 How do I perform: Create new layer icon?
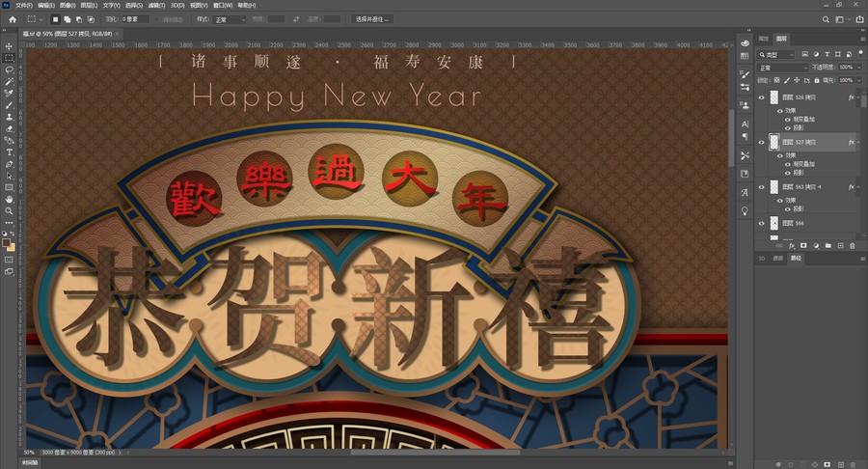pyautogui.click(x=840, y=246)
